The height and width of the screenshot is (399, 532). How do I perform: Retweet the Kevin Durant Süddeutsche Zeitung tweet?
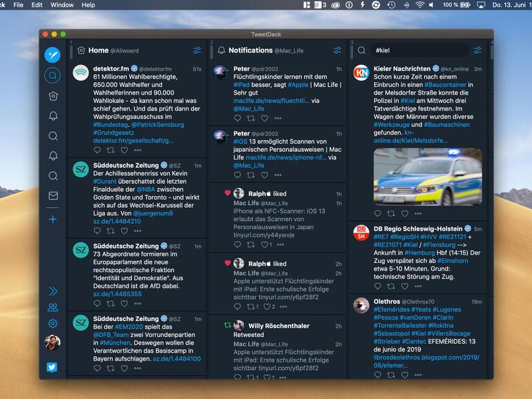[x=111, y=231]
